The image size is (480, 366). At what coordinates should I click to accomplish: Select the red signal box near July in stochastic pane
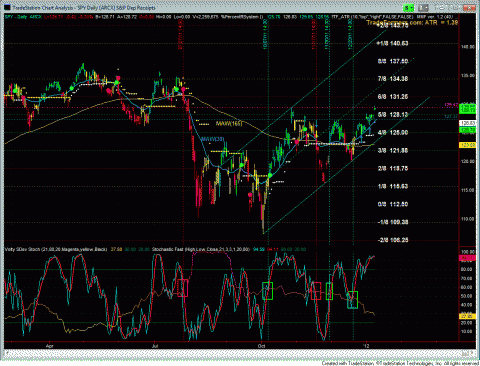tap(183, 288)
